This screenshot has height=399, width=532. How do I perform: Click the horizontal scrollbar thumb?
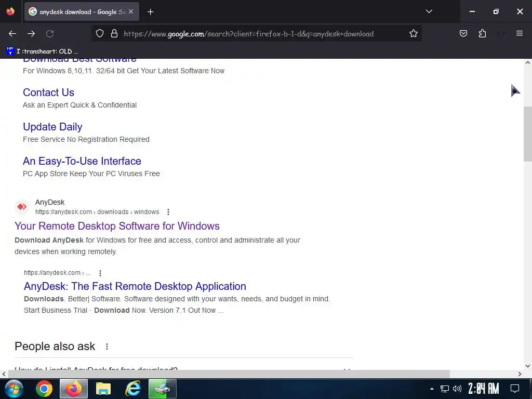point(229,374)
